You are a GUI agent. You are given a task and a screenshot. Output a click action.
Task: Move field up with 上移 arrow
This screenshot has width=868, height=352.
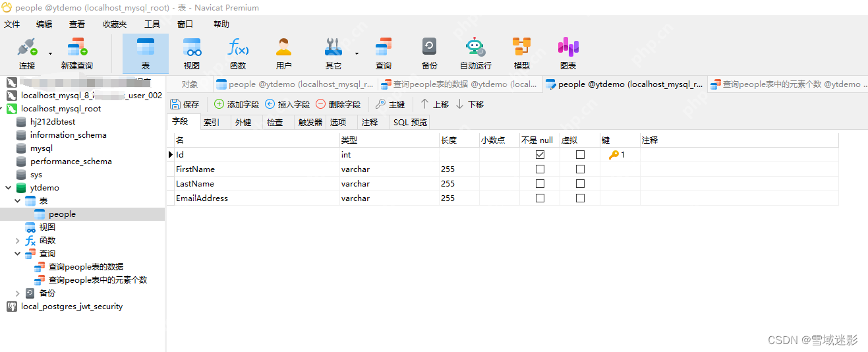pos(434,104)
